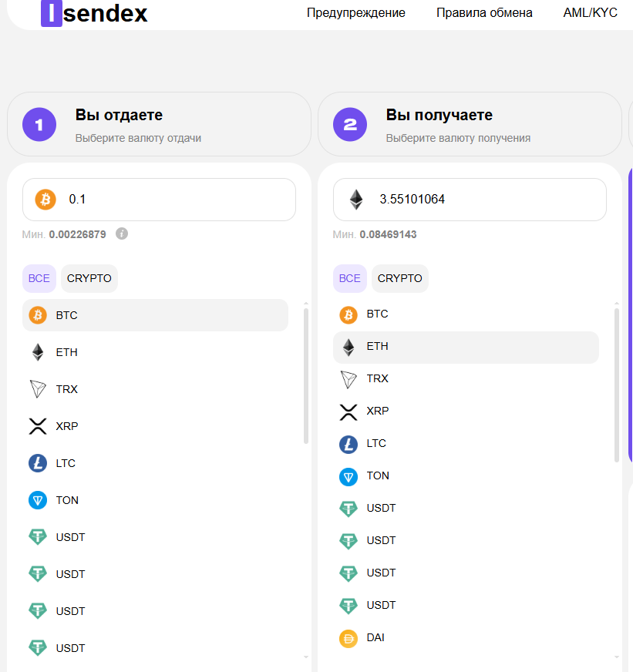The width and height of the screenshot is (633, 672).
Task: Click the receive amount field showing 3.55101064
Action: coord(470,200)
